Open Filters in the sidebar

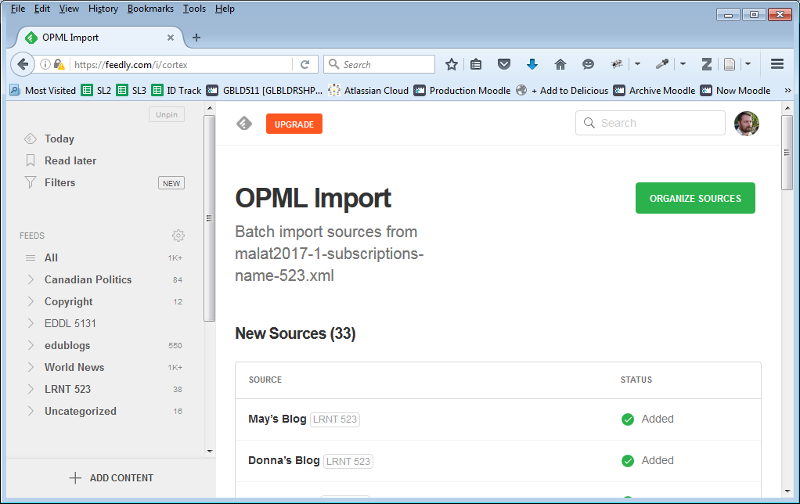(60, 183)
